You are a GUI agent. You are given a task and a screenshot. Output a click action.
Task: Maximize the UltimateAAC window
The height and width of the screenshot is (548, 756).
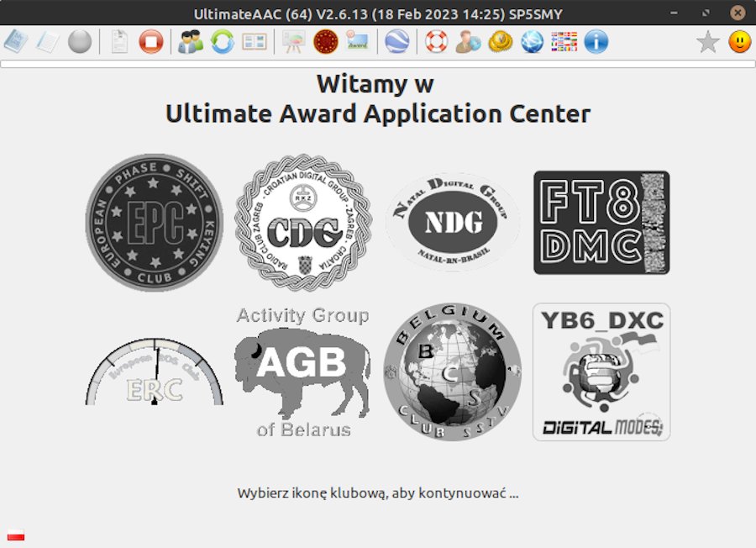click(x=706, y=13)
